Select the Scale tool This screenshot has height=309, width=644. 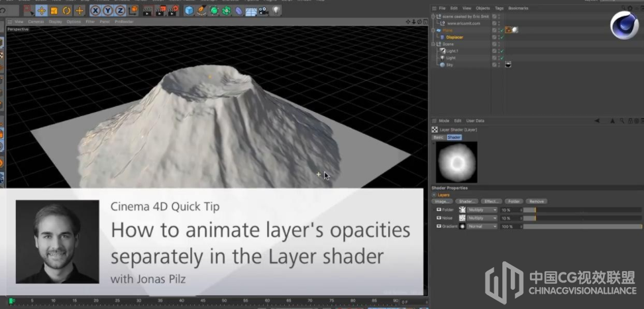click(x=54, y=11)
